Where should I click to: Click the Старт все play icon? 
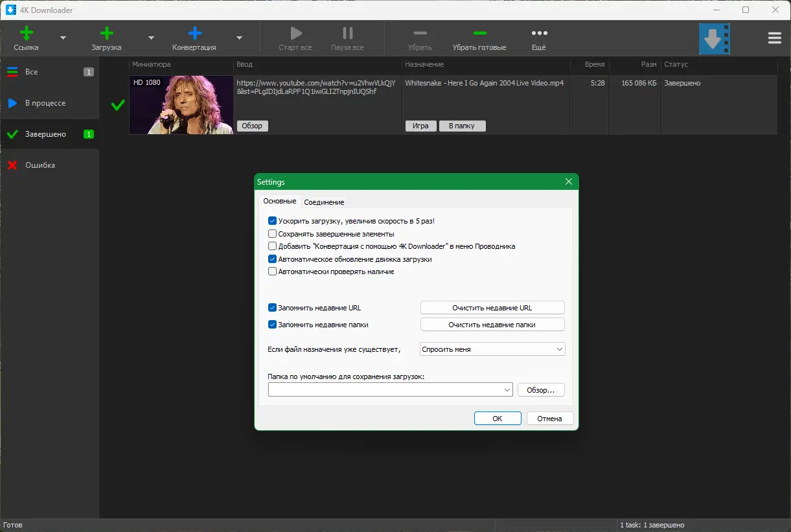[x=295, y=33]
